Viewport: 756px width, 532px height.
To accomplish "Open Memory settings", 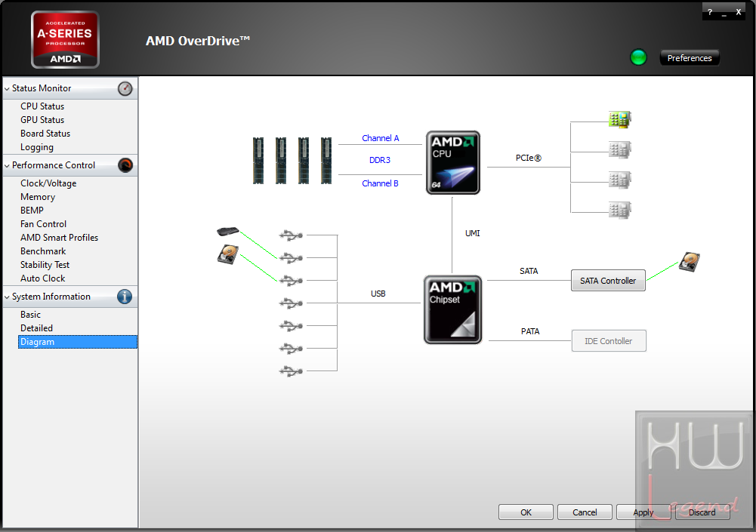I will point(38,197).
